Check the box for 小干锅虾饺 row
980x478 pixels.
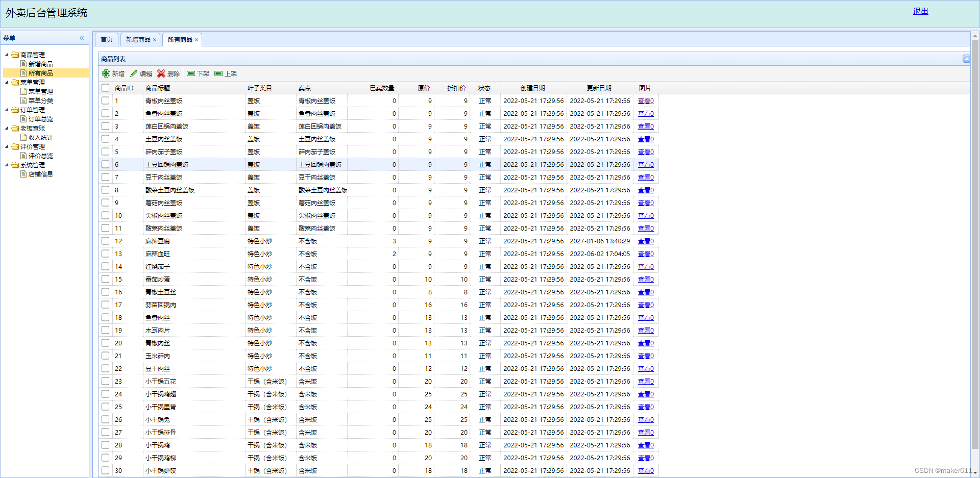coord(105,470)
